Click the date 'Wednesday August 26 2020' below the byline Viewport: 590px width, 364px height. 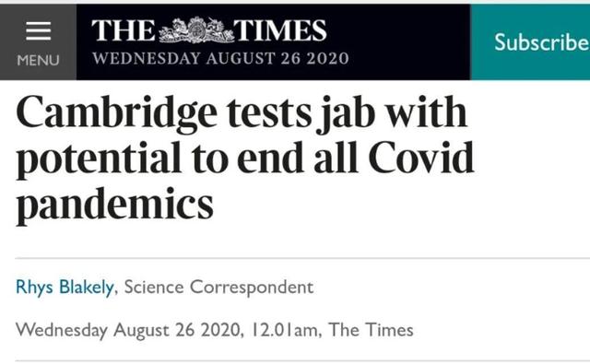click(x=128, y=331)
